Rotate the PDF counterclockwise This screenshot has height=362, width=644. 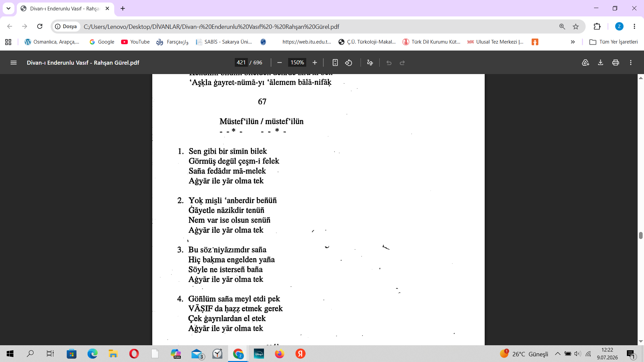pos(349,63)
